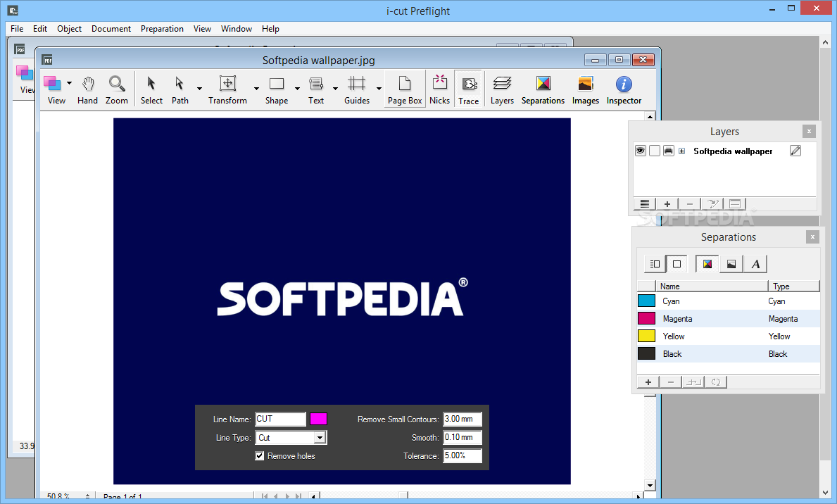Open the Help menu
Viewport: 837px width, 504px height.
[270, 29]
